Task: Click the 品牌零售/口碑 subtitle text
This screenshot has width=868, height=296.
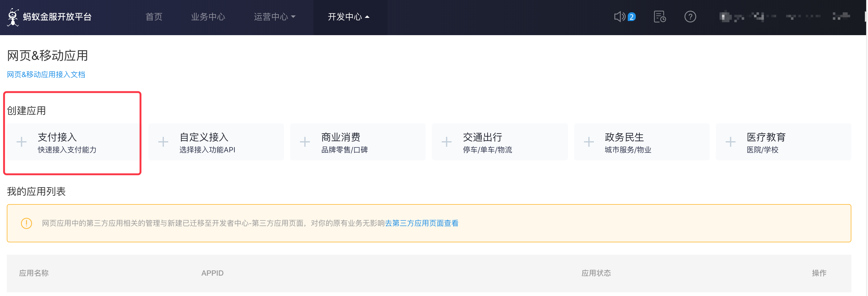Action: pyautogui.click(x=344, y=150)
